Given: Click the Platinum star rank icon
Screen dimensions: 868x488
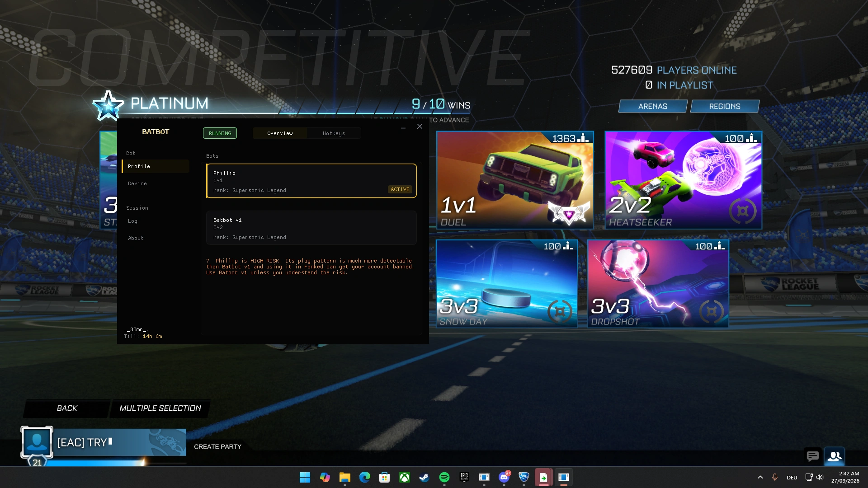Looking at the screenshot, I should 108,106.
